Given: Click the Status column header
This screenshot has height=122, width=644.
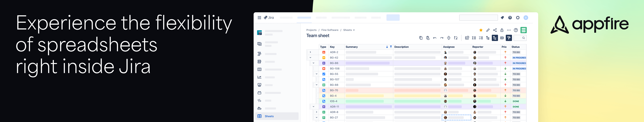Looking at the screenshot, I should pos(518,47).
